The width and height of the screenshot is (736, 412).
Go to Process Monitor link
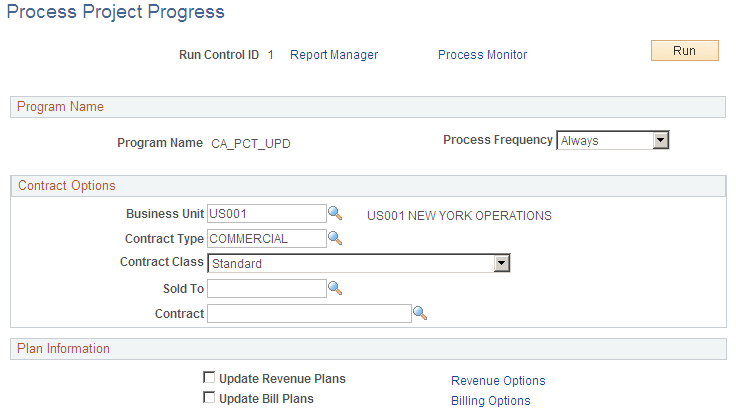482,55
